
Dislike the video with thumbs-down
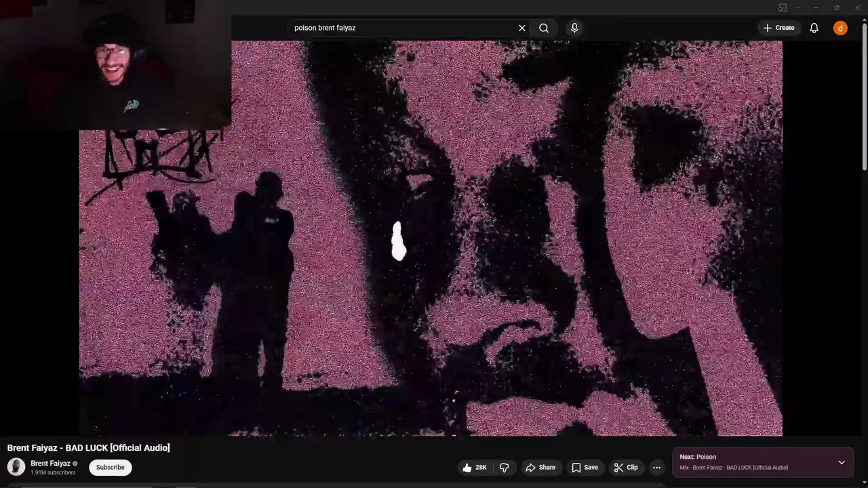click(x=505, y=468)
